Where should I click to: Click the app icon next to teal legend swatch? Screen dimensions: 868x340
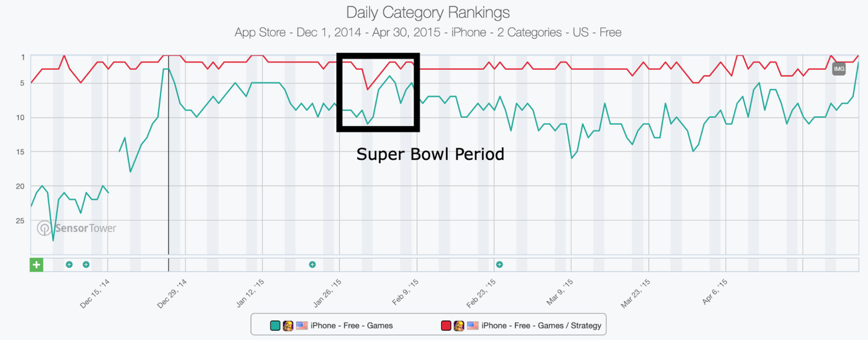coord(288,326)
